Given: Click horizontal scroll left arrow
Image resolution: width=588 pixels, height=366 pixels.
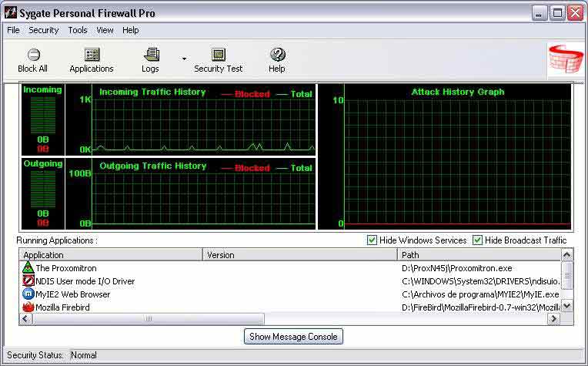Looking at the screenshot, I should tap(25, 319).
